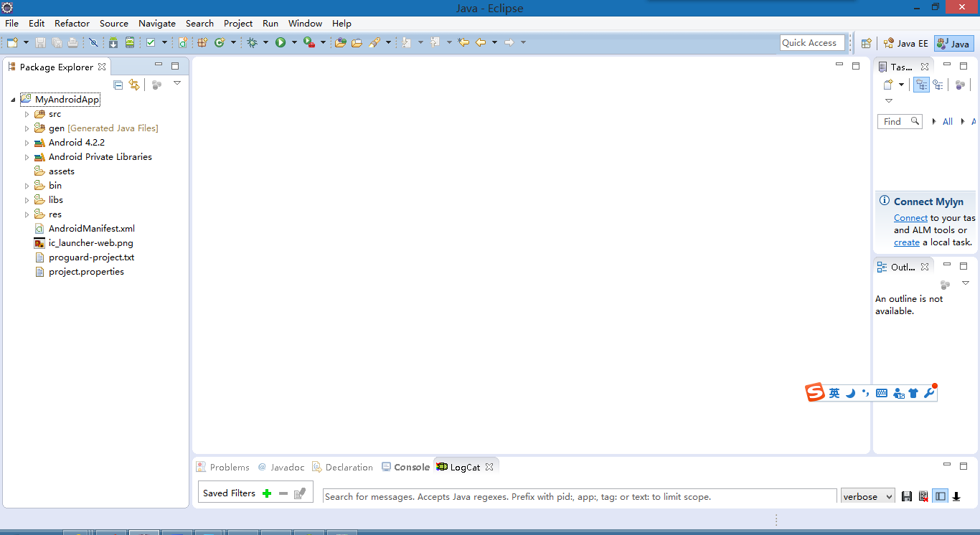Click the LogCat message search field

(x=580, y=496)
